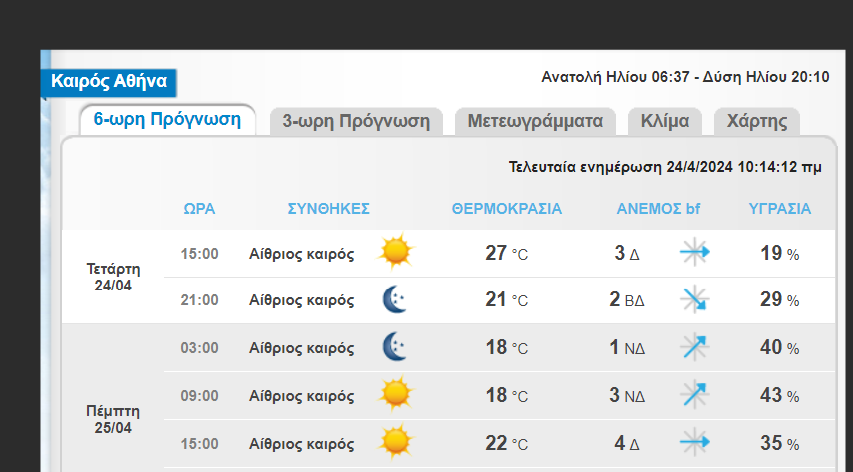The image size is (853, 472).
Task: Click the 4 Δ wind value
Action: point(627,444)
